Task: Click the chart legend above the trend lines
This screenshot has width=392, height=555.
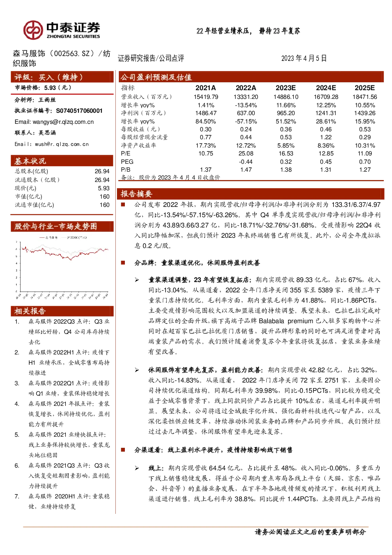Action: point(62,237)
